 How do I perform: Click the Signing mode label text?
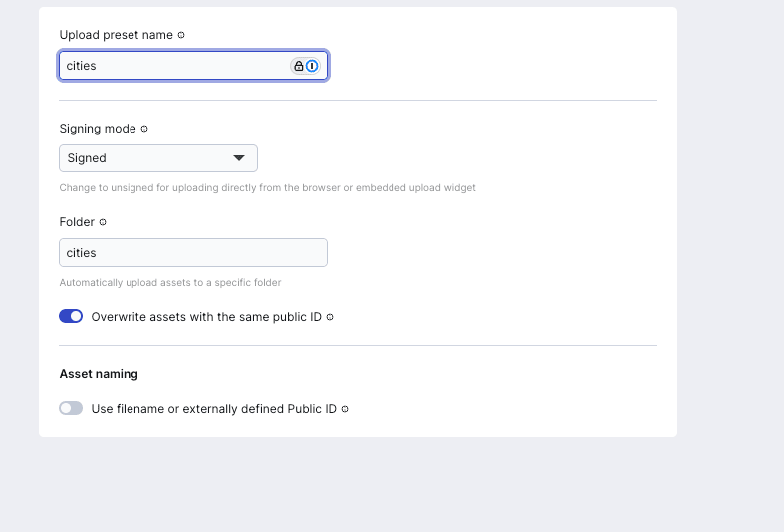pyautogui.click(x=98, y=129)
